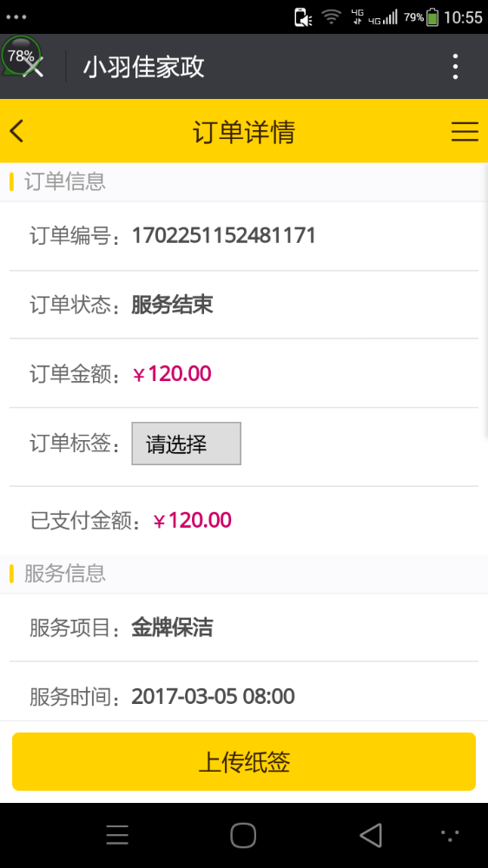488x868 pixels.
Task: Tap the 上传纸签 button
Action: point(244,761)
